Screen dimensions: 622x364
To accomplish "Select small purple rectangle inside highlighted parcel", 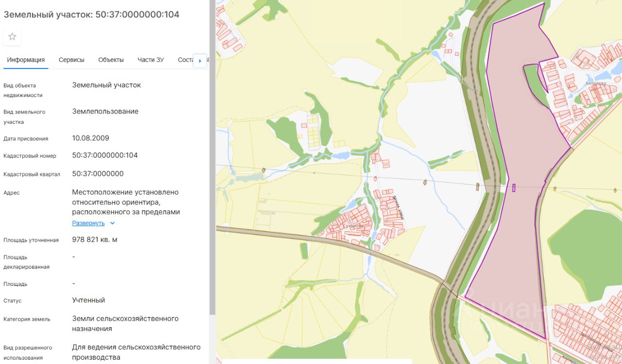I will (514, 188).
